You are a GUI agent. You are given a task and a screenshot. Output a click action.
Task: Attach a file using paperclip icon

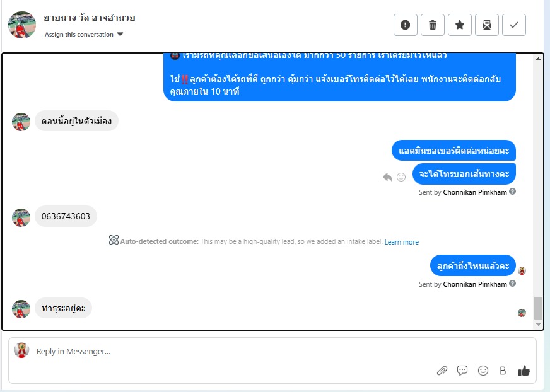pos(442,371)
